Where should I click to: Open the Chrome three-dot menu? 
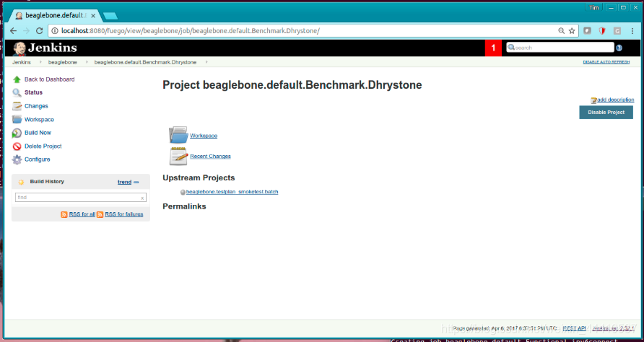pos(632,31)
